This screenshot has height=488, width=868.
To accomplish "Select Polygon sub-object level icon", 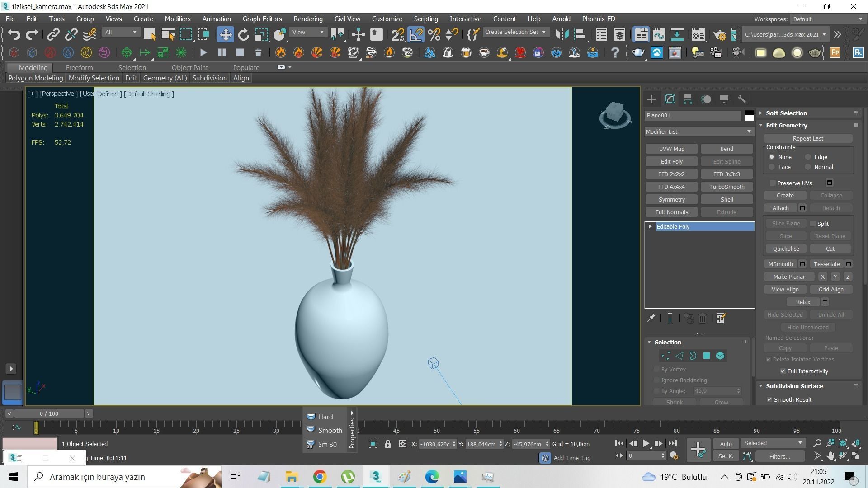I will pos(706,356).
